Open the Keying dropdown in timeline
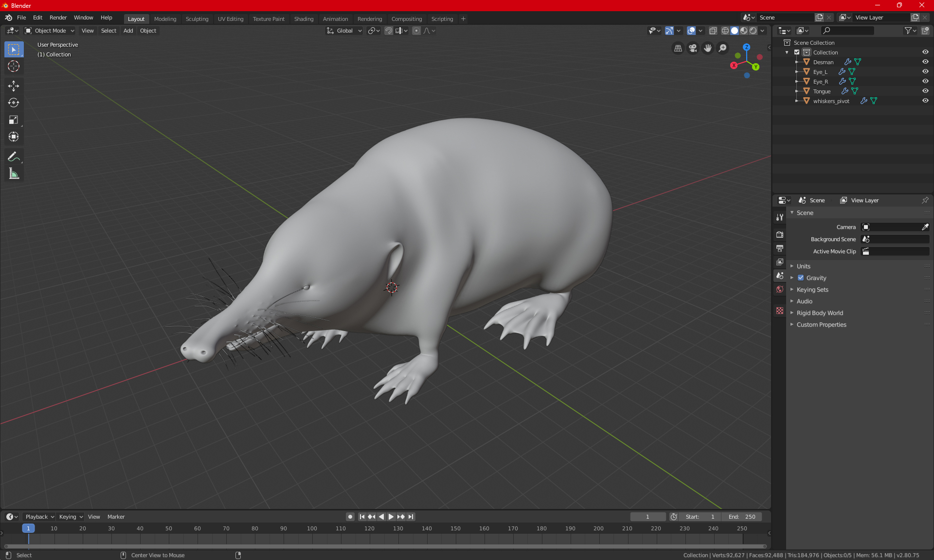The height and width of the screenshot is (560, 934). tap(71, 517)
